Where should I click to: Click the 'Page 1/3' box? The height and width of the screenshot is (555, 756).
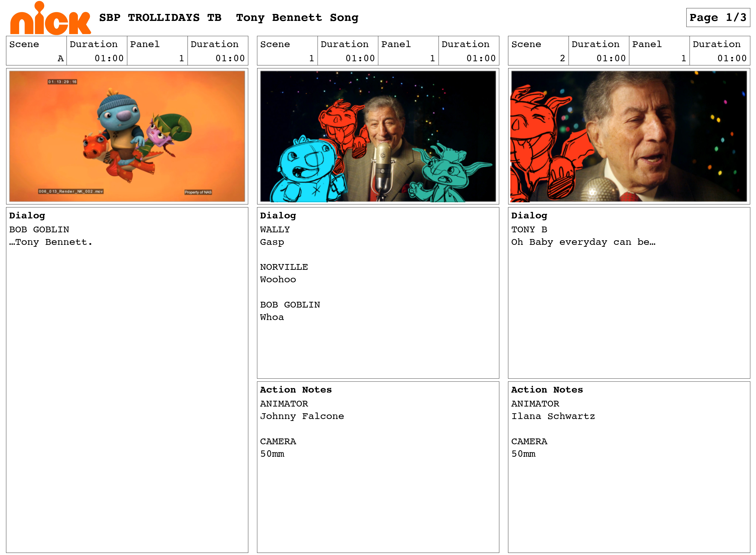pos(718,18)
